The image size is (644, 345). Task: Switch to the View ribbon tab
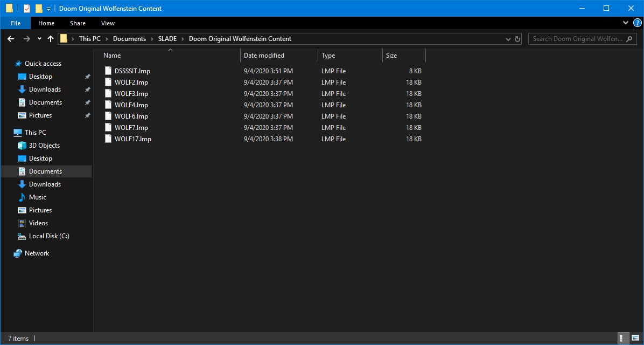click(108, 23)
